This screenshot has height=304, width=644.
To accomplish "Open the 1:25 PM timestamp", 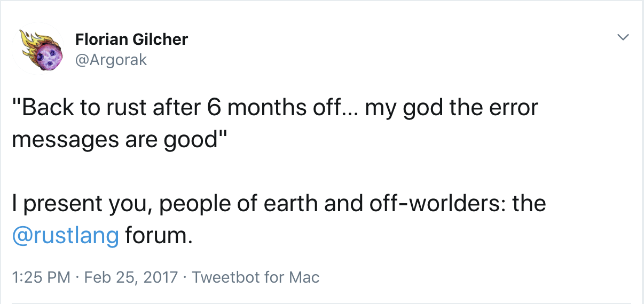I will (x=41, y=277).
